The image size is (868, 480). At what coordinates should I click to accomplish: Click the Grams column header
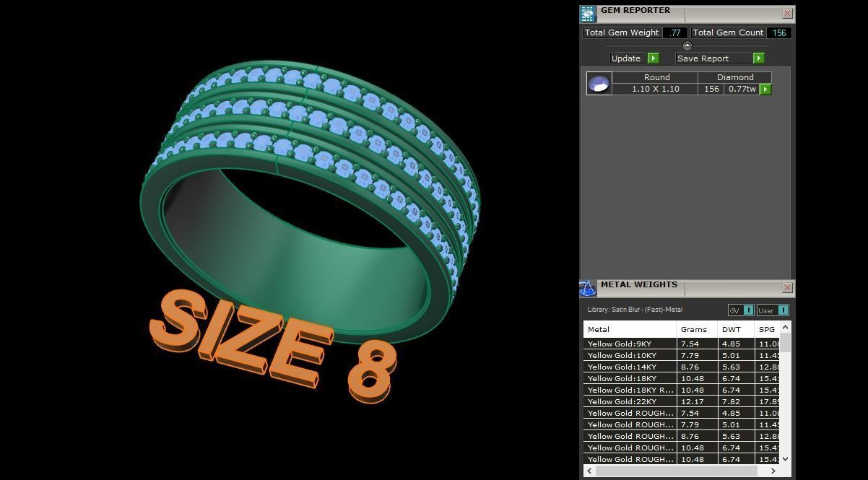click(x=697, y=330)
